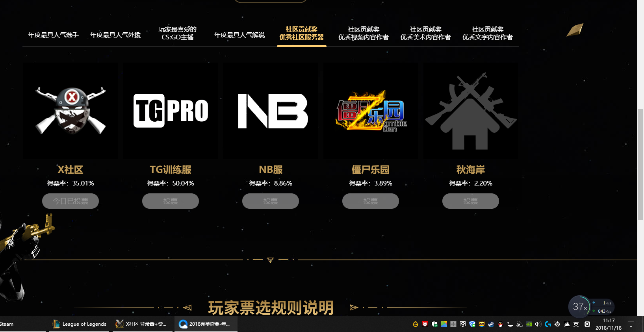
Task: Switch to 优秀视频内容作者 tab
Action: point(364,33)
